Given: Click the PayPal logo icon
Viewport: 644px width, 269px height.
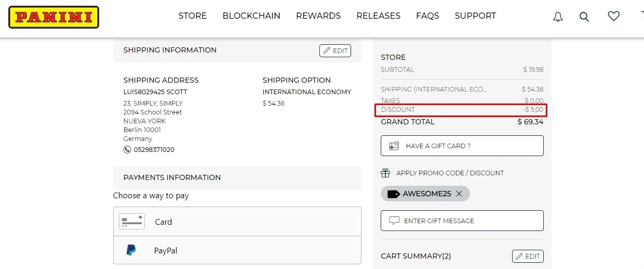Looking at the screenshot, I should (x=131, y=250).
